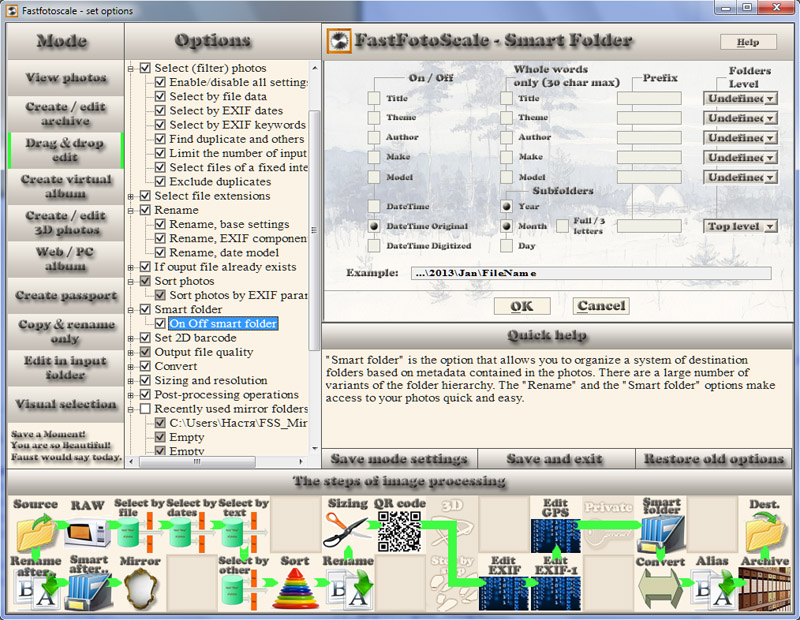Open the Folders Level dropdown for Author
Screen dimensions: 800x620
(x=740, y=138)
